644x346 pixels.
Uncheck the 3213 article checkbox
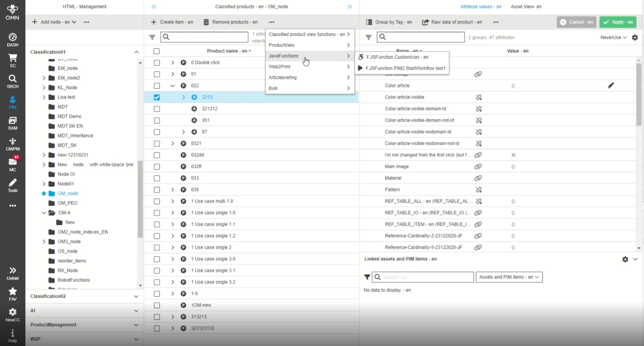[x=157, y=97]
